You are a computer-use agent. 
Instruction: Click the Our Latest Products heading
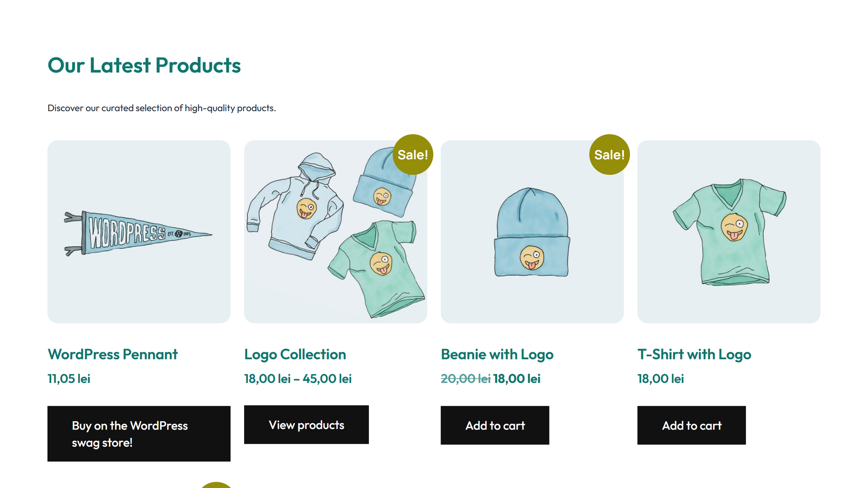pos(144,65)
